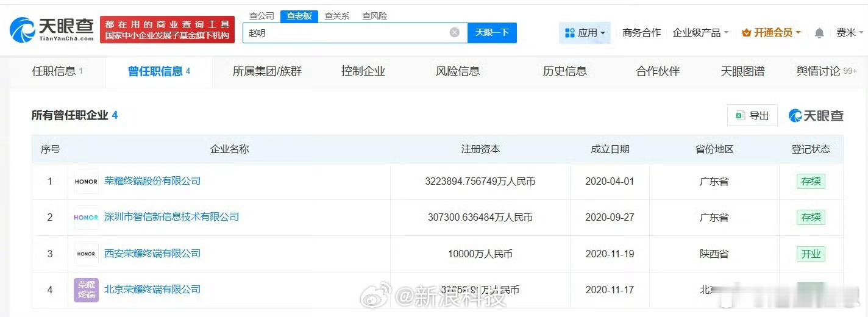Open the 荣耀终端 purple logo for 北京荣耀终端
Screen dimensions: 868x317
[x=86, y=290]
